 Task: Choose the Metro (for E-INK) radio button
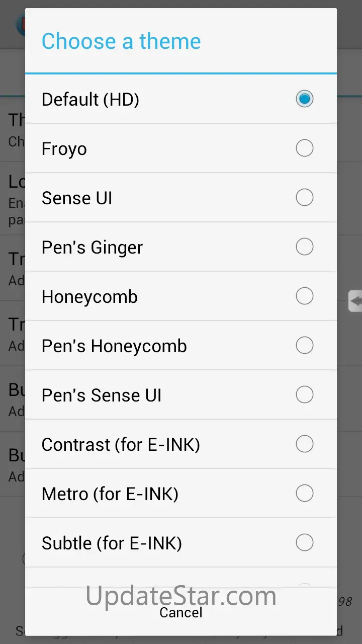pyautogui.click(x=304, y=493)
